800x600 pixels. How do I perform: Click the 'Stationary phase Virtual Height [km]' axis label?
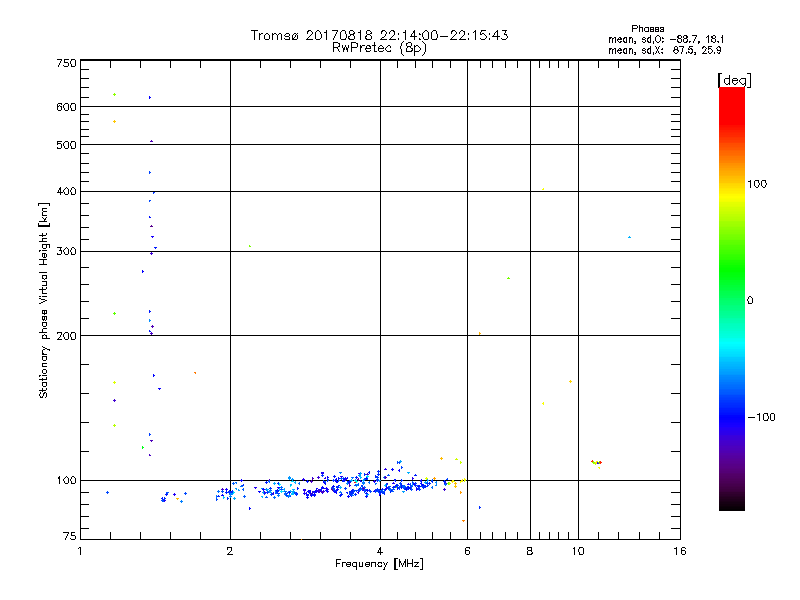point(44,300)
